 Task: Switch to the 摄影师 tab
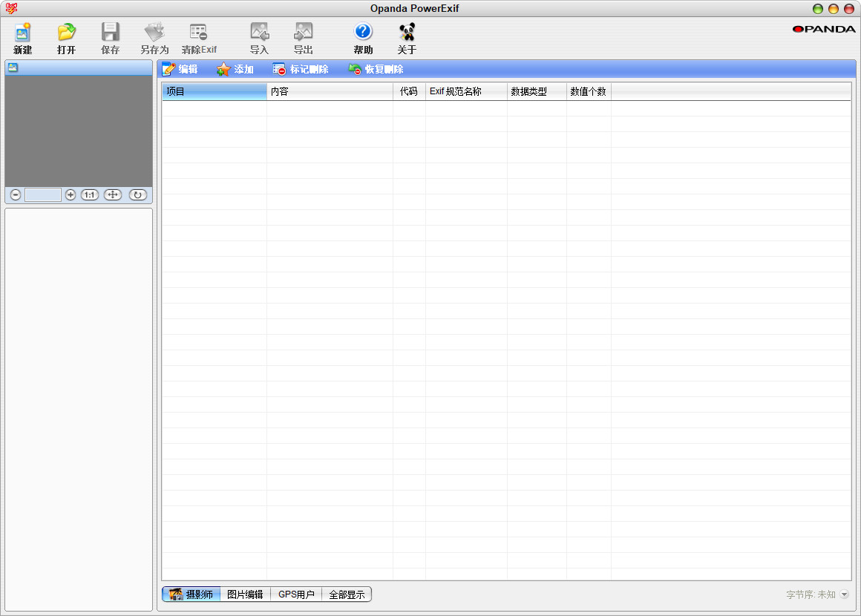[191, 594]
